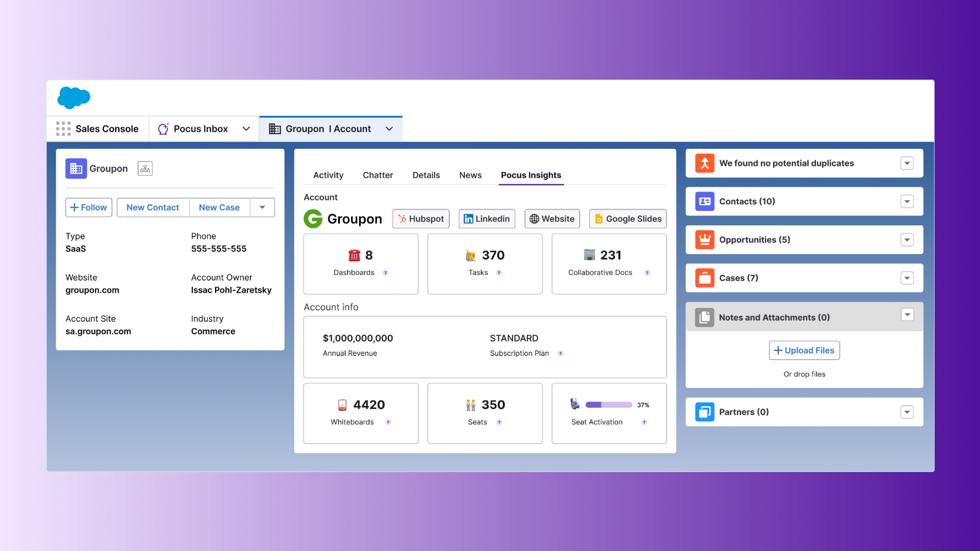The image size is (980, 551).
Task: Open the Groupon Account tab dropdown arrow
Action: [389, 129]
